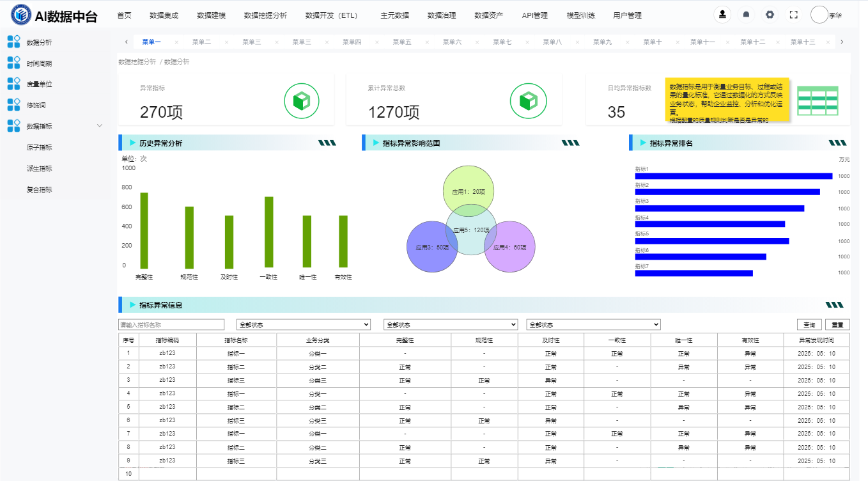This screenshot has height=481, width=868.
Task: Click the 时间周期 sidebar icon
Action: pyautogui.click(x=13, y=63)
